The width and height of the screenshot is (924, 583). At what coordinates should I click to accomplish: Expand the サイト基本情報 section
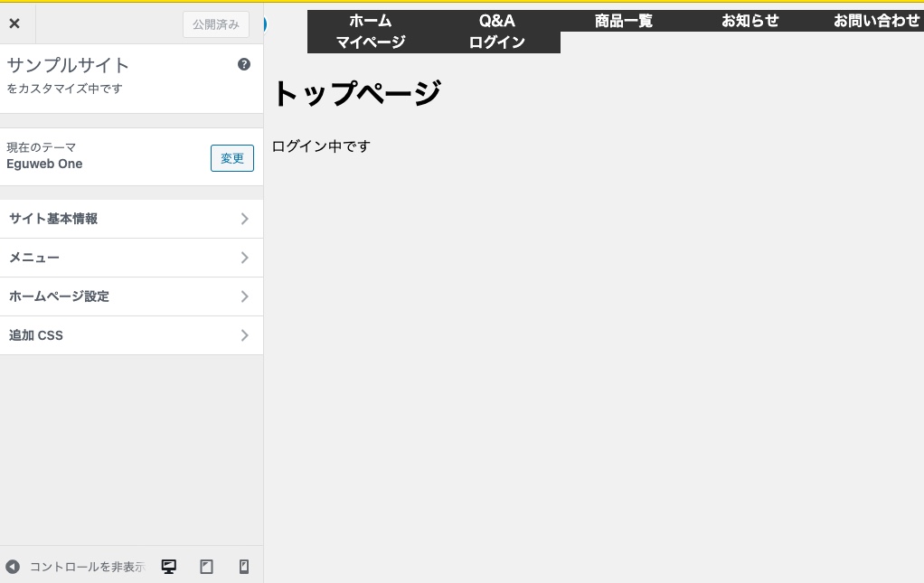tap(131, 219)
